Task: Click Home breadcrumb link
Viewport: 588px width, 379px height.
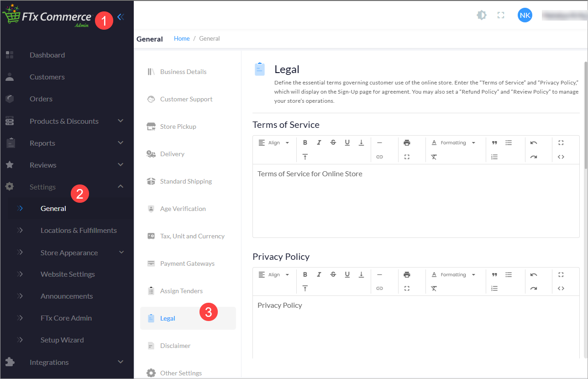Action: pyautogui.click(x=182, y=39)
